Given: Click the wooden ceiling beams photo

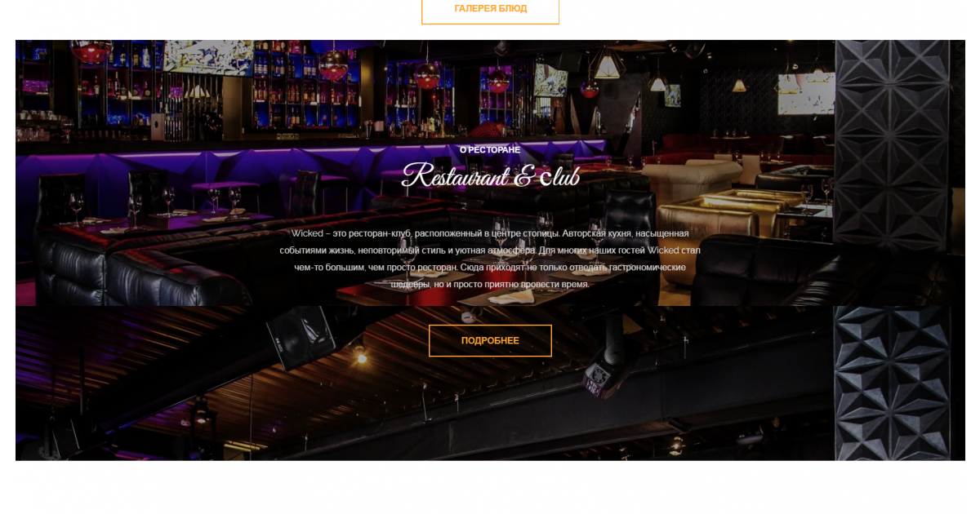Looking at the screenshot, I should point(425,382).
